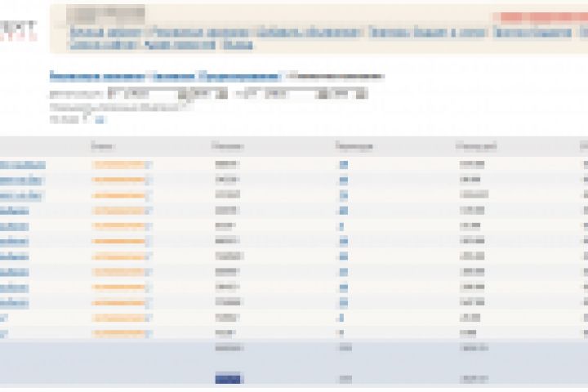
Task: Open the fifth row's blue name link
Action: (x=14, y=226)
